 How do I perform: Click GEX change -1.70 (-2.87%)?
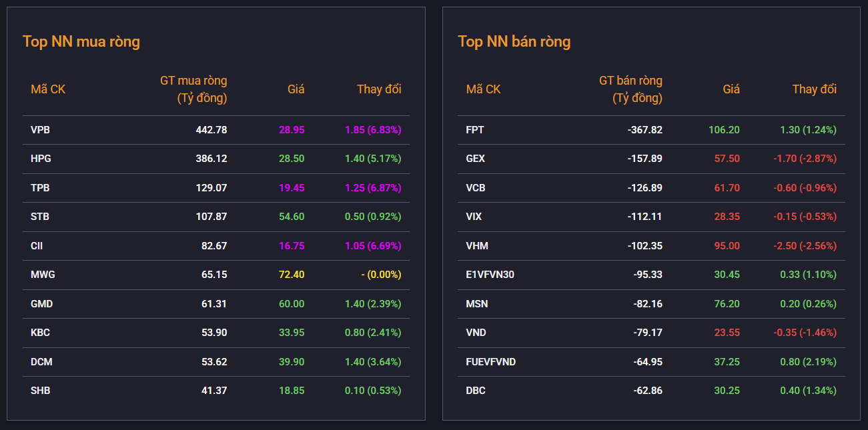click(805, 159)
